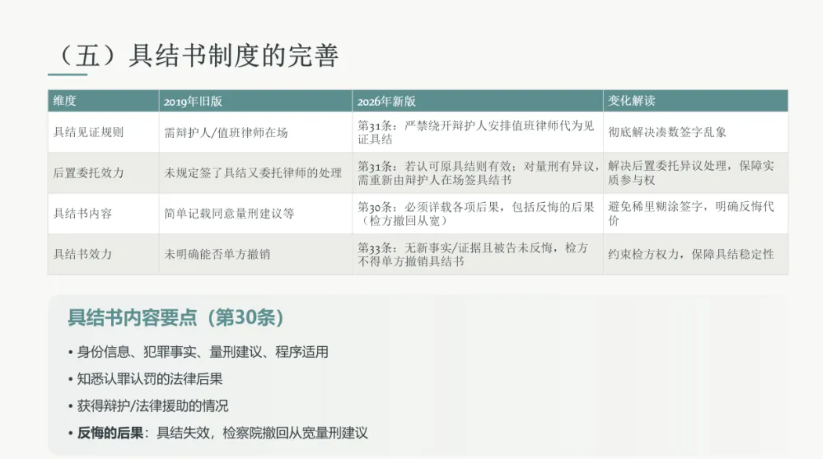Select cell '第30条：必须详载各项后果'

click(476, 214)
